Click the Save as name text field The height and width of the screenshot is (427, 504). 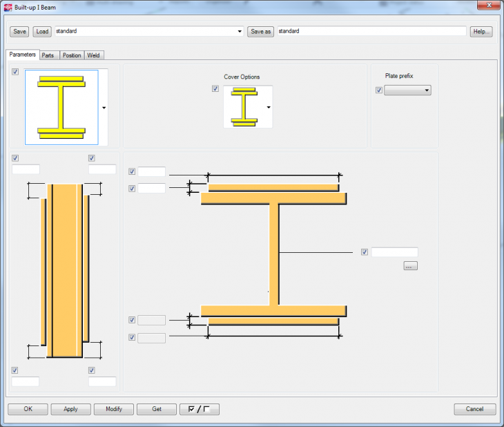[x=371, y=32]
